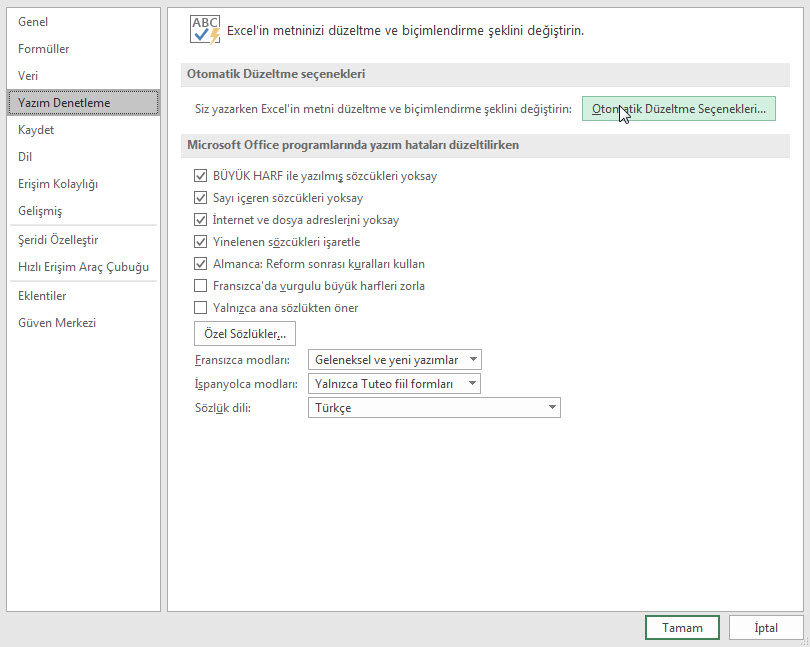
Task: Open 'Özel Sözlükler...' dialog
Action: point(245,334)
